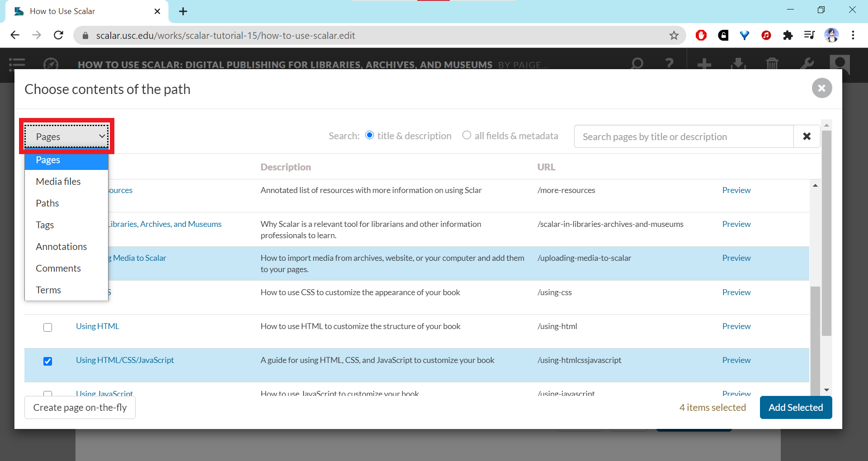Select the title & description radio button

click(x=370, y=136)
